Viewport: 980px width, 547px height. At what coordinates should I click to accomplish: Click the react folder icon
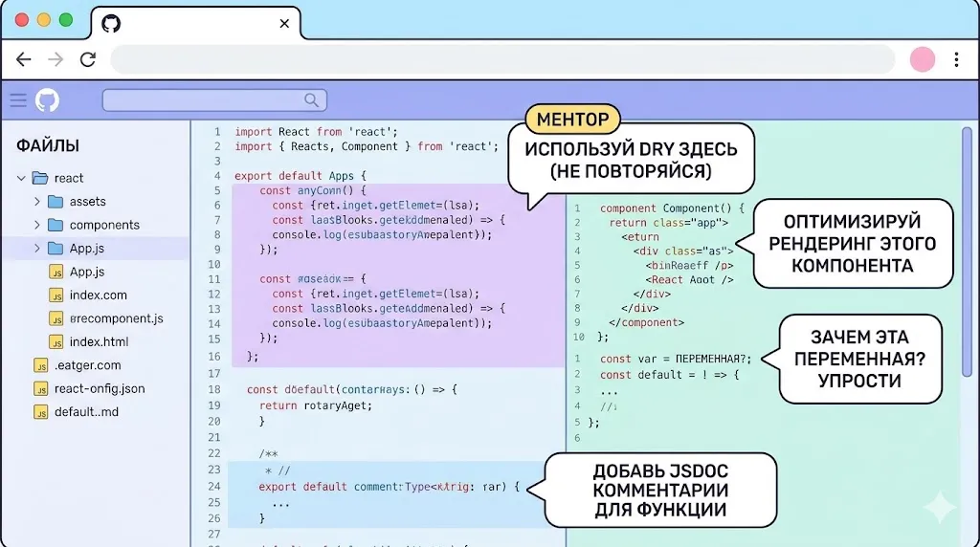click(40, 178)
